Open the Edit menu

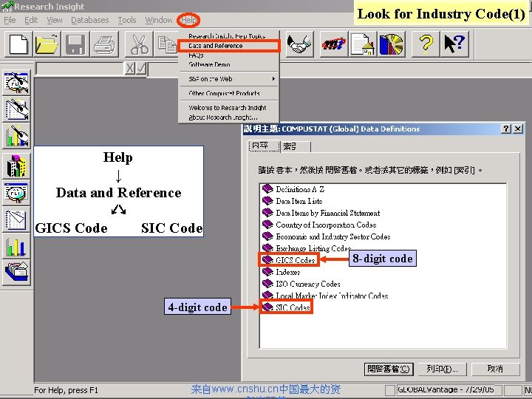(x=31, y=20)
